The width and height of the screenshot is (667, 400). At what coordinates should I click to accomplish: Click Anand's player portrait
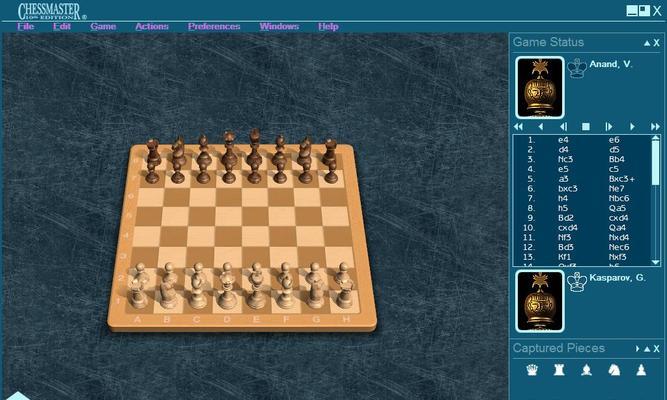click(x=539, y=87)
